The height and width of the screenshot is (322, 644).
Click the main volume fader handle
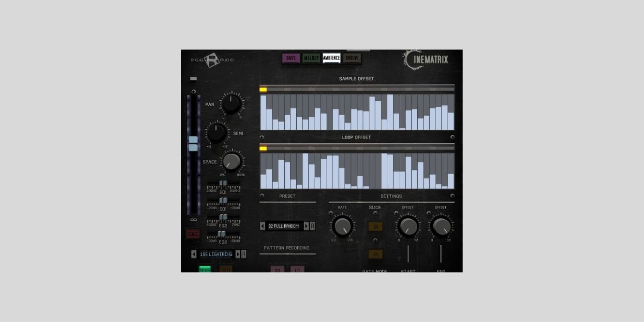[x=193, y=144]
